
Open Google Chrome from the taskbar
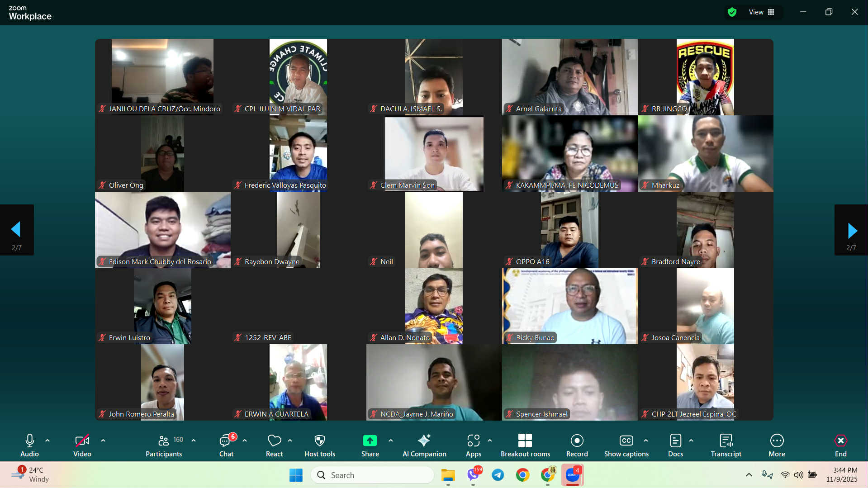coord(522,475)
